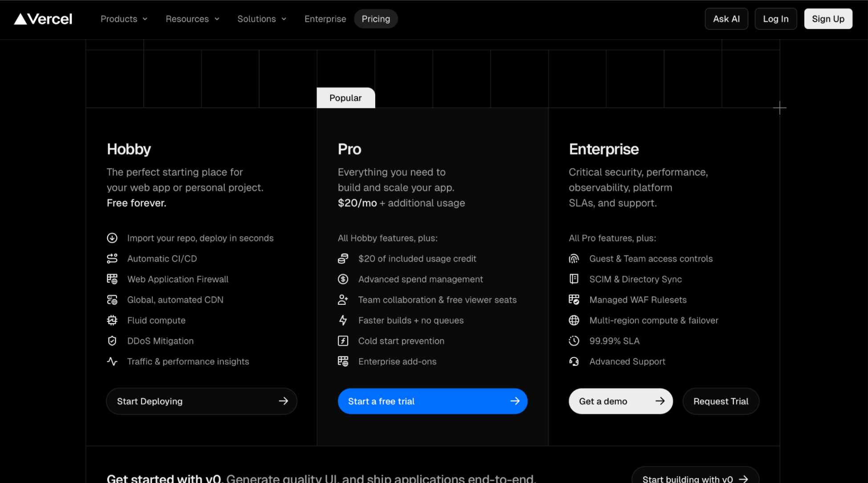Click the Get a demo button
Image resolution: width=868 pixels, height=483 pixels.
[621, 401]
